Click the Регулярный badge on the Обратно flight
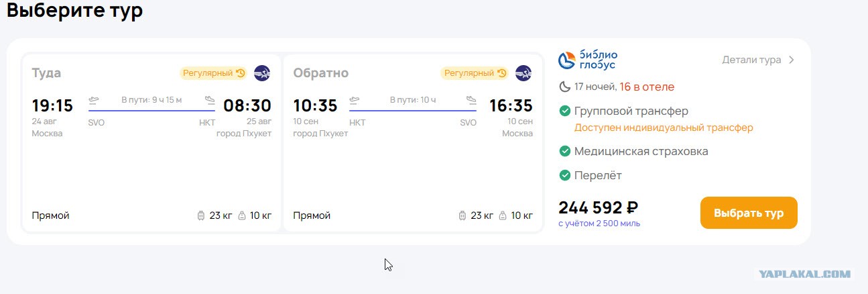 tap(475, 73)
